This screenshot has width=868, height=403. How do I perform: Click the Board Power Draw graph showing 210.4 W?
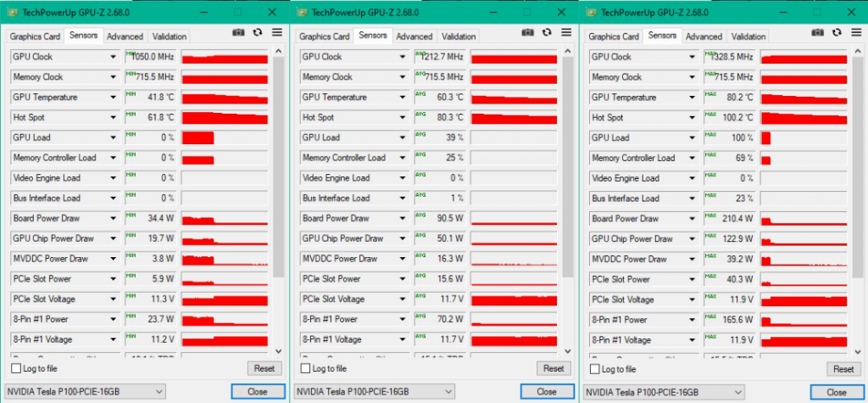[804, 219]
